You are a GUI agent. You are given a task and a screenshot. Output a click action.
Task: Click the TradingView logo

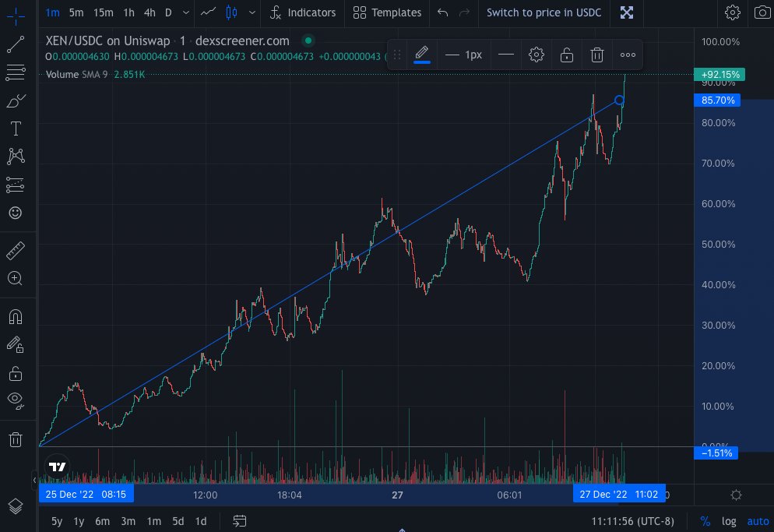pos(58,467)
